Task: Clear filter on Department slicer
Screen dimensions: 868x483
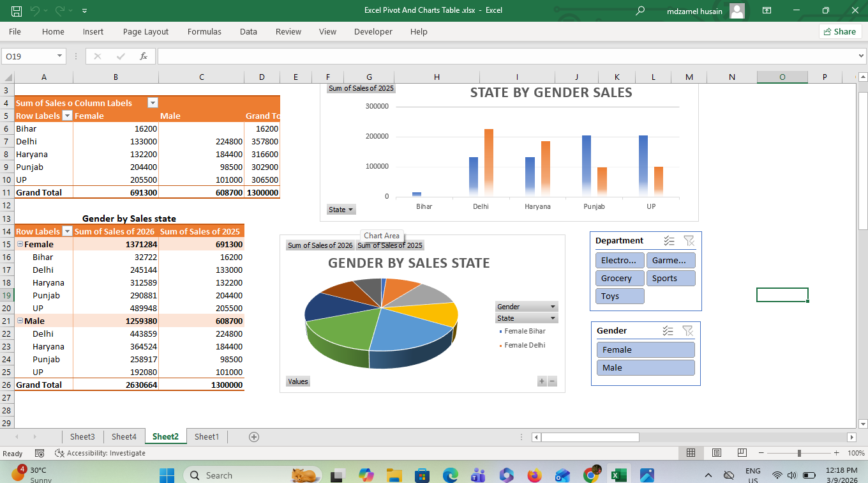Action: [689, 241]
